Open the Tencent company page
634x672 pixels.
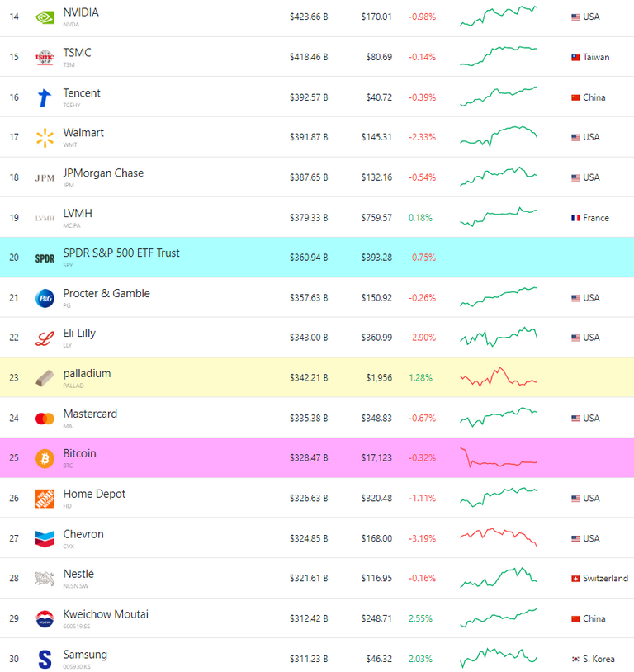click(82, 93)
